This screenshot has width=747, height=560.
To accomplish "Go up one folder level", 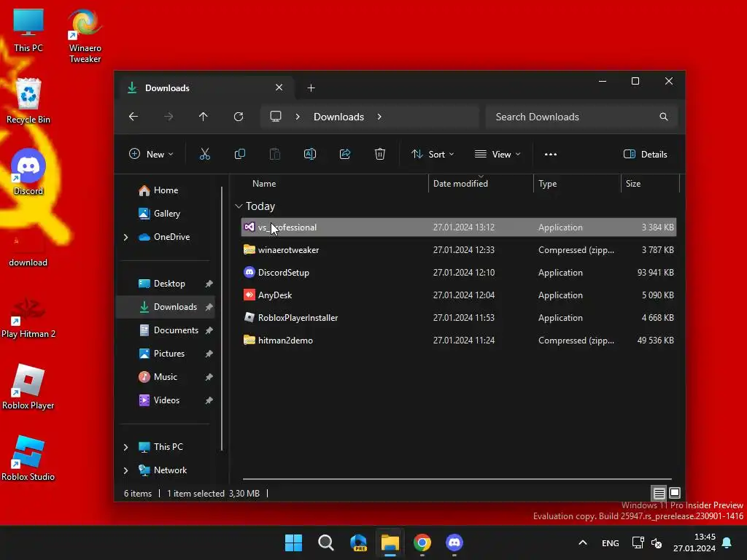I will [x=204, y=117].
